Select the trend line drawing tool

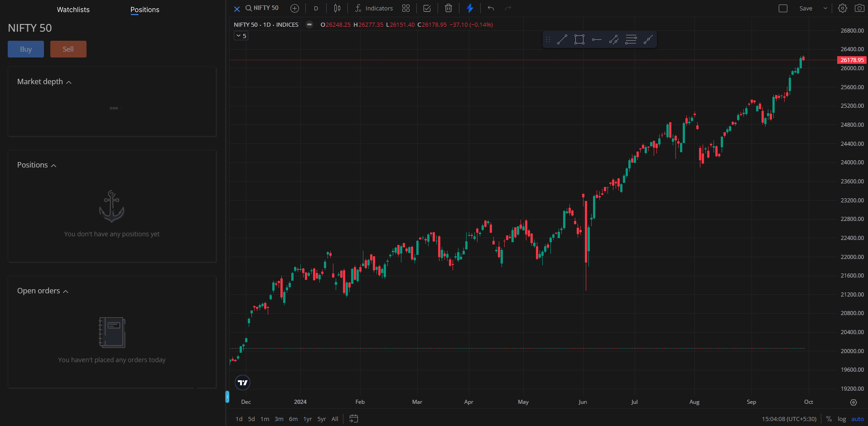click(562, 39)
